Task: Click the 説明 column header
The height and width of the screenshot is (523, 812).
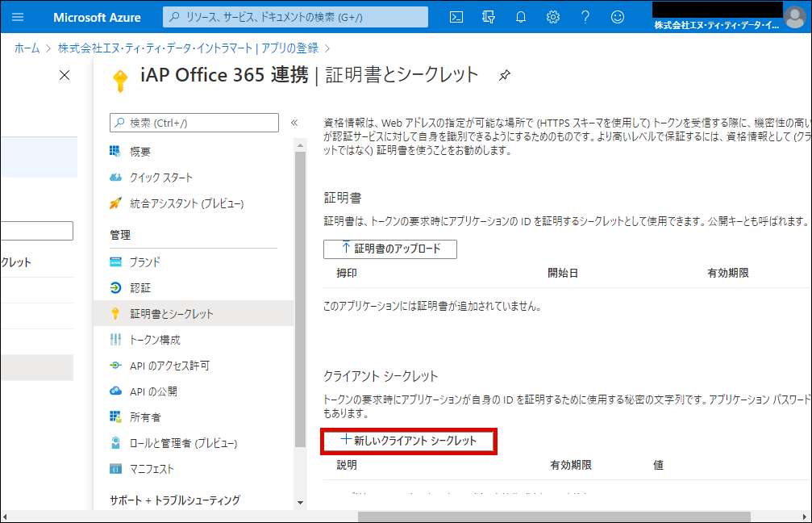Action: tap(347, 465)
